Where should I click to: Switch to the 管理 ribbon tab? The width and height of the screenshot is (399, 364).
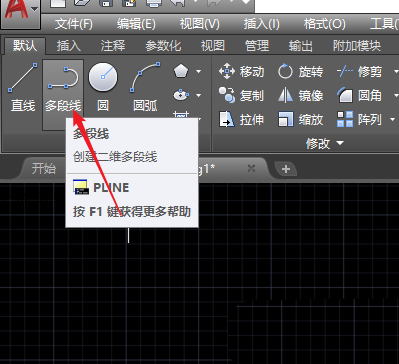click(257, 46)
